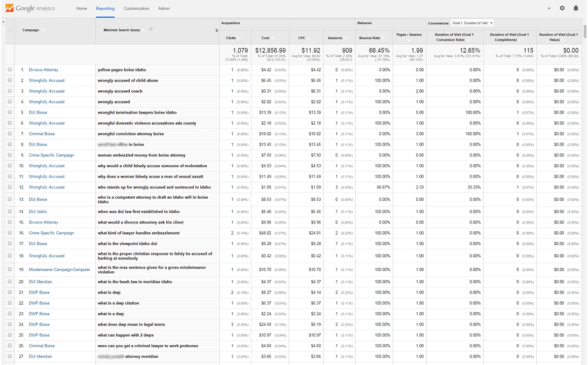Open the account dropdown arrow near gear
Viewport: 588px width, 365px height.
coord(549,8)
